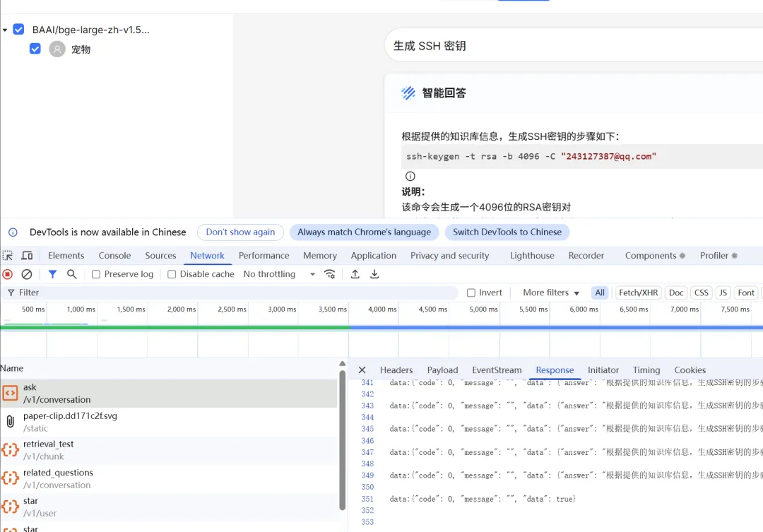Open network search magnifier

pos(71,275)
